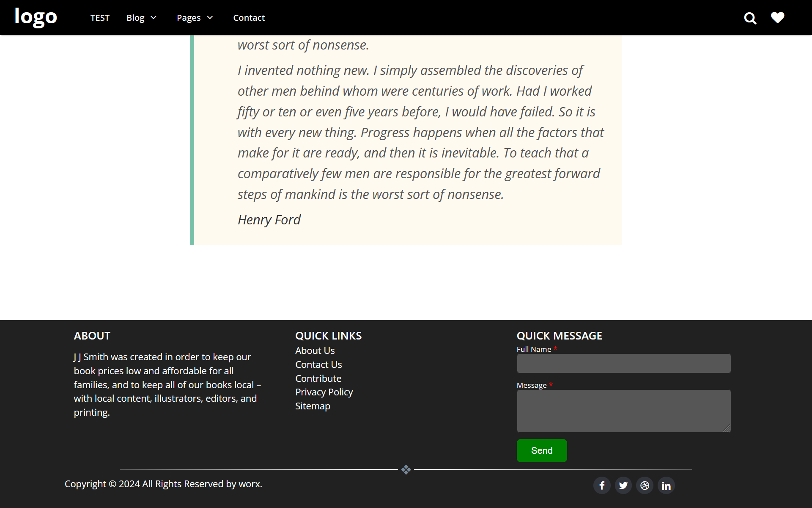This screenshot has height=508, width=812.
Task: Expand the Pages dropdown chevron
Action: [210, 18]
